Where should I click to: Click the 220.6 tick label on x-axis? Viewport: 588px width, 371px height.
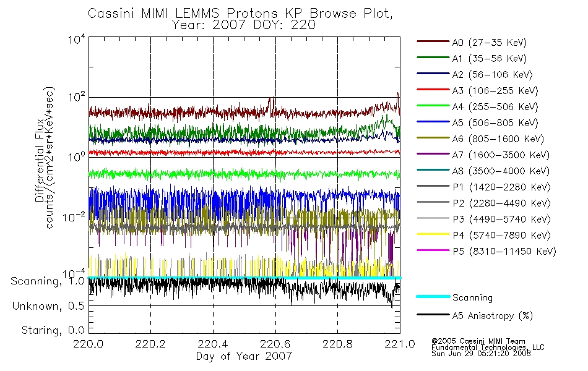(x=275, y=344)
